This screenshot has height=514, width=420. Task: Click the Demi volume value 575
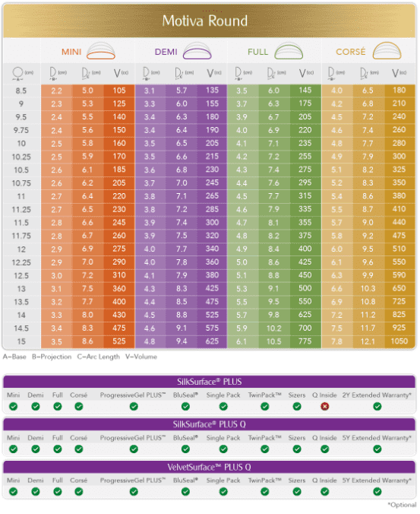pos(212,328)
